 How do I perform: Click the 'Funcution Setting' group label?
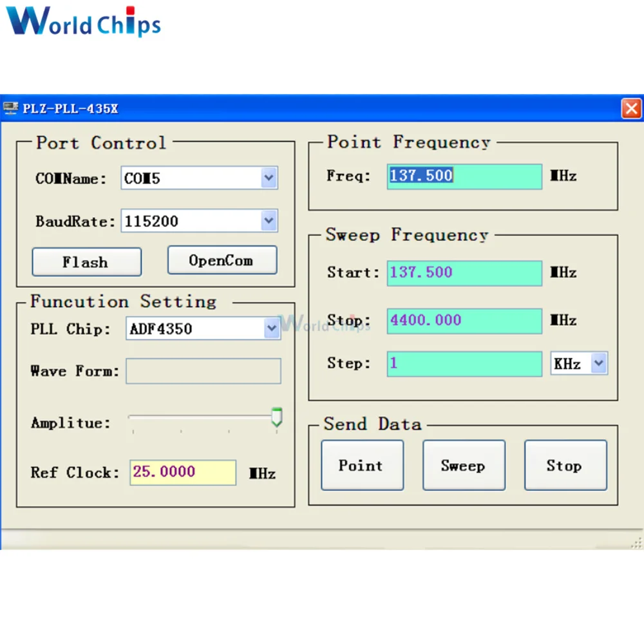(123, 301)
